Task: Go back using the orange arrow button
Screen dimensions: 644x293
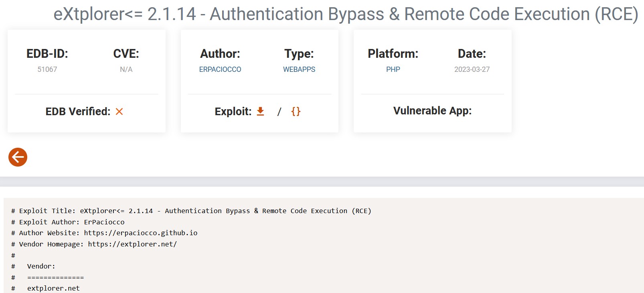Action: [18, 157]
